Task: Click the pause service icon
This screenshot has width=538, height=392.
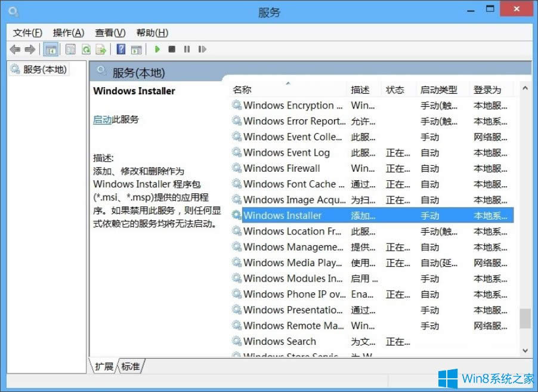Action: pos(187,49)
